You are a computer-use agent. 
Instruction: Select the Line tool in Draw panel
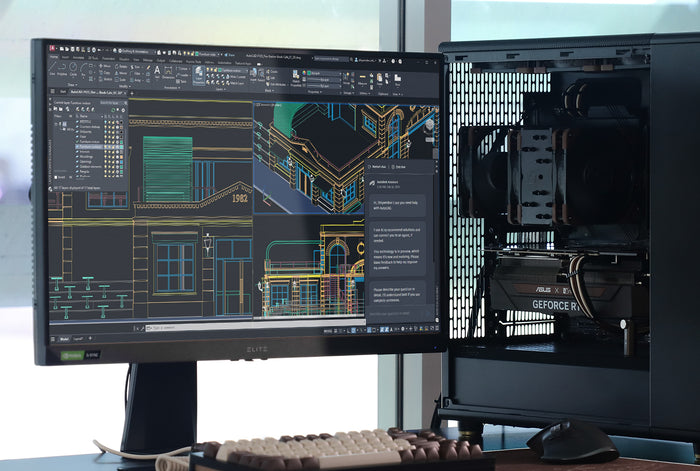point(51,68)
